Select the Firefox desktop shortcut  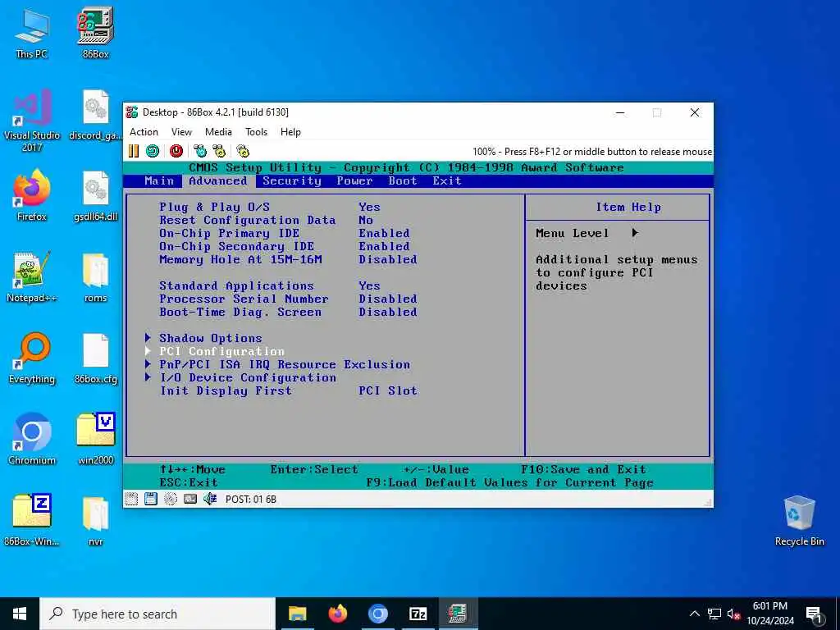pyautogui.click(x=32, y=195)
